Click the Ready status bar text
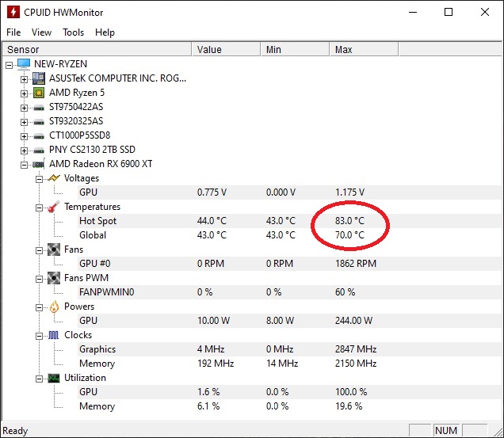 [x=15, y=431]
